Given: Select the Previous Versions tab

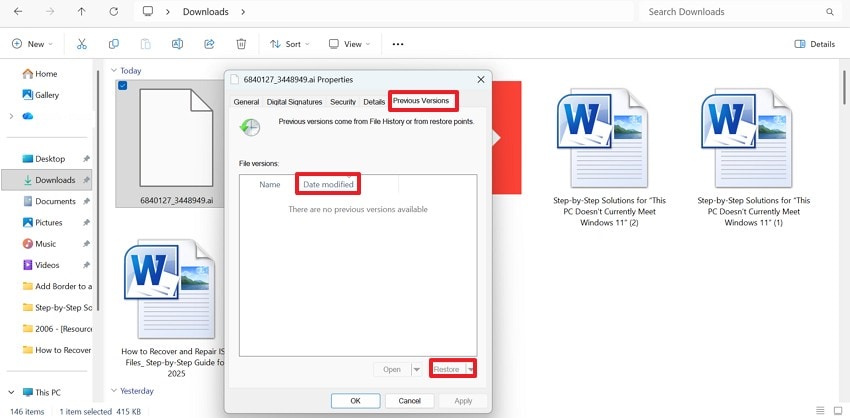Looking at the screenshot, I should (x=421, y=101).
